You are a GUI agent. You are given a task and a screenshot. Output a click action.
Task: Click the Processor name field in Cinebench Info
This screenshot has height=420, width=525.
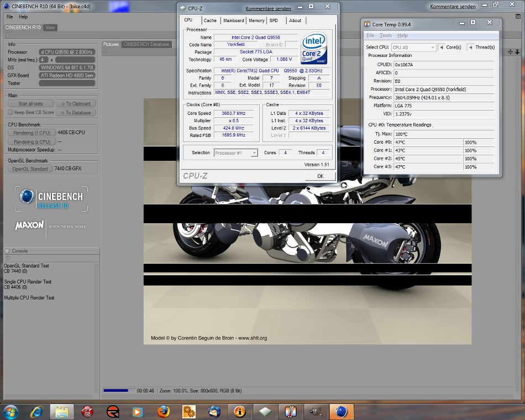click(x=67, y=52)
